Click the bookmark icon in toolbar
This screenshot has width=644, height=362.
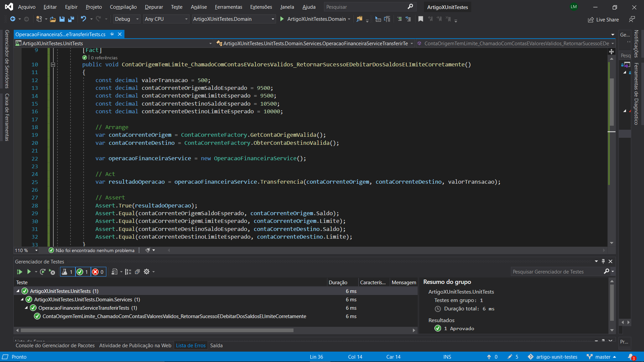421,19
